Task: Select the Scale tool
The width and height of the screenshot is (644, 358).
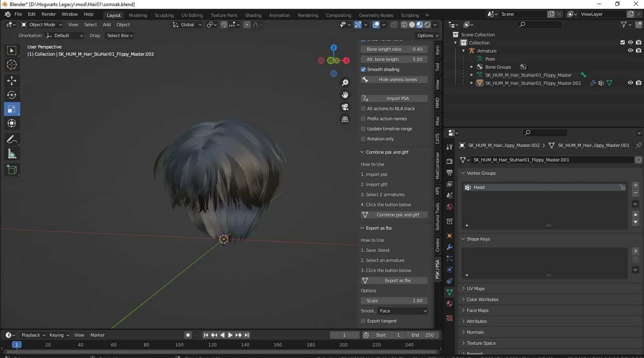Action: pos(12,109)
